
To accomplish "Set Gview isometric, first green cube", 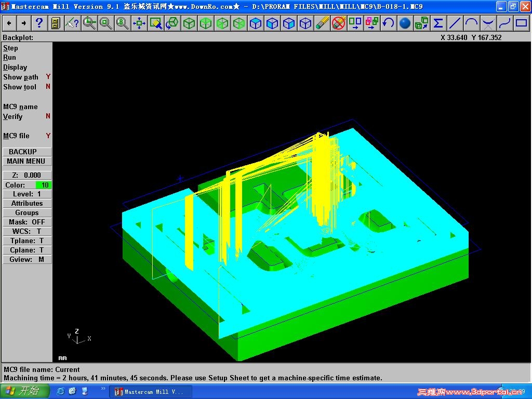I will point(189,23).
